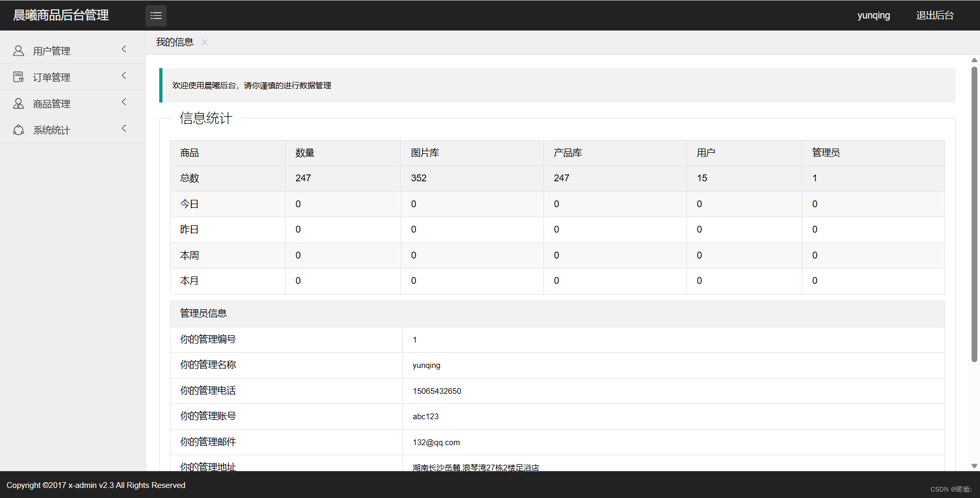Click the email 132@qq.com

click(437, 442)
